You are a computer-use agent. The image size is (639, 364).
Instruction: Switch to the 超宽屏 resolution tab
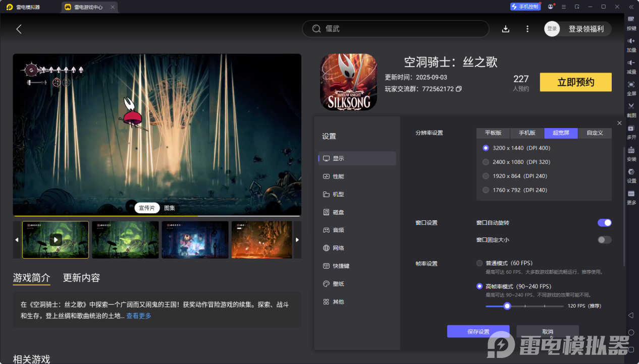(x=561, y=133)
